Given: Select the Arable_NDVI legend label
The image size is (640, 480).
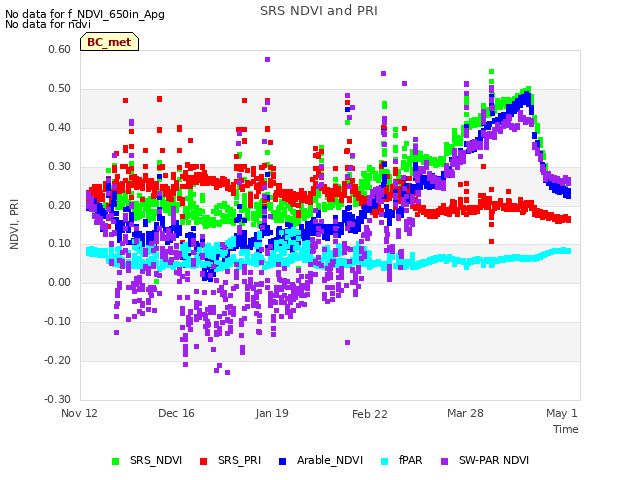Looking at the screenshot, I should pos(330,460).
